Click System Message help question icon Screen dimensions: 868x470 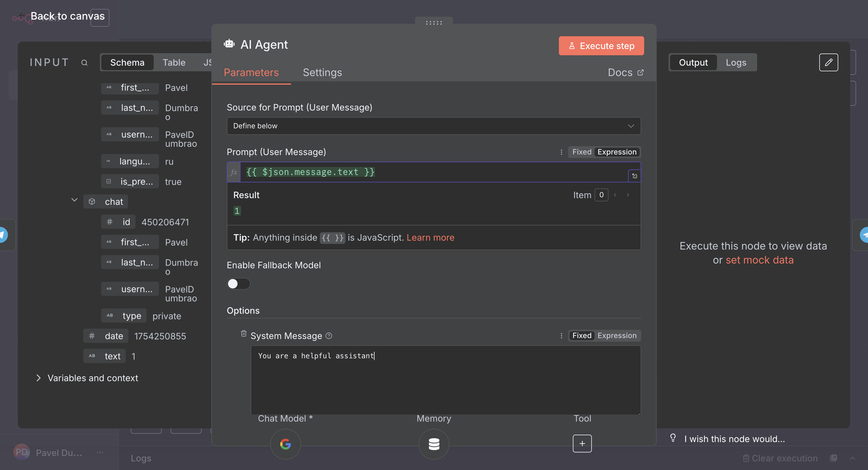point(329,336)
